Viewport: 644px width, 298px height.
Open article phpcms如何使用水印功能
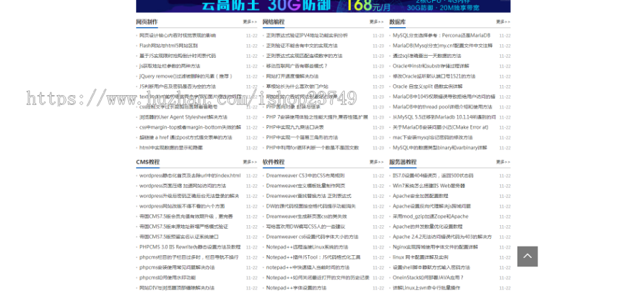pyautogui.click(x=167, y=277)
